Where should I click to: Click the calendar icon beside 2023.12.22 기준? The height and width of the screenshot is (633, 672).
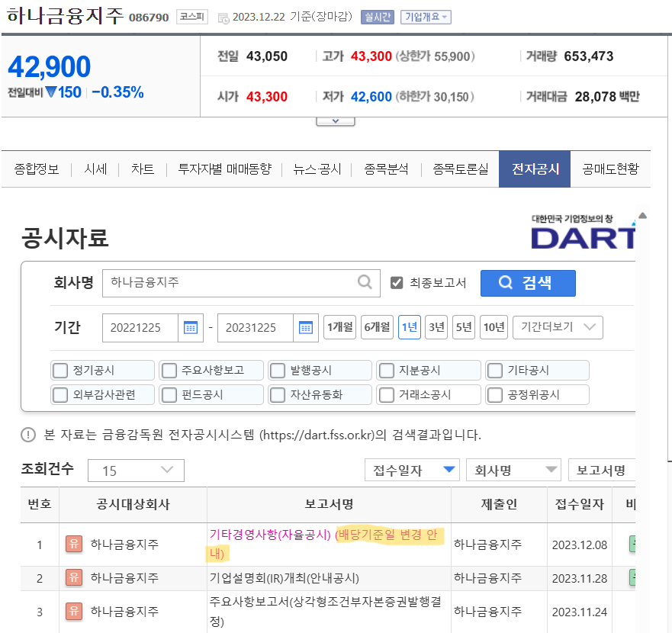coord(223,18)
